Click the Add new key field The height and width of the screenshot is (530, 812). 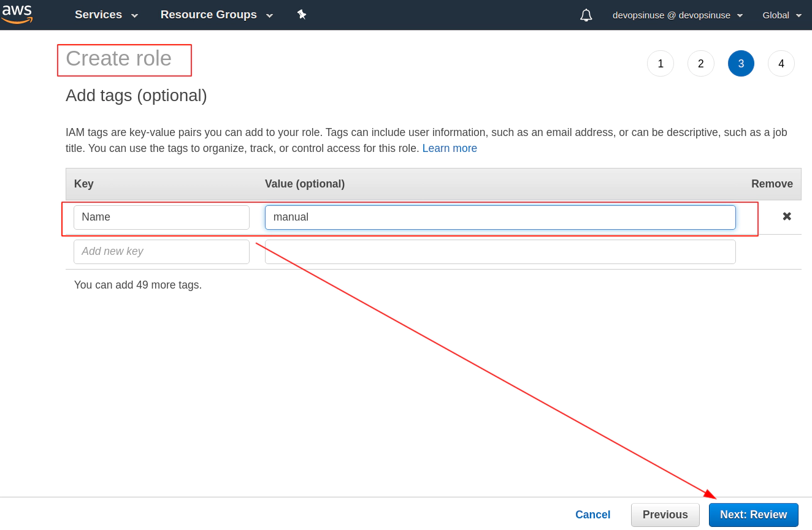point(161,252)
